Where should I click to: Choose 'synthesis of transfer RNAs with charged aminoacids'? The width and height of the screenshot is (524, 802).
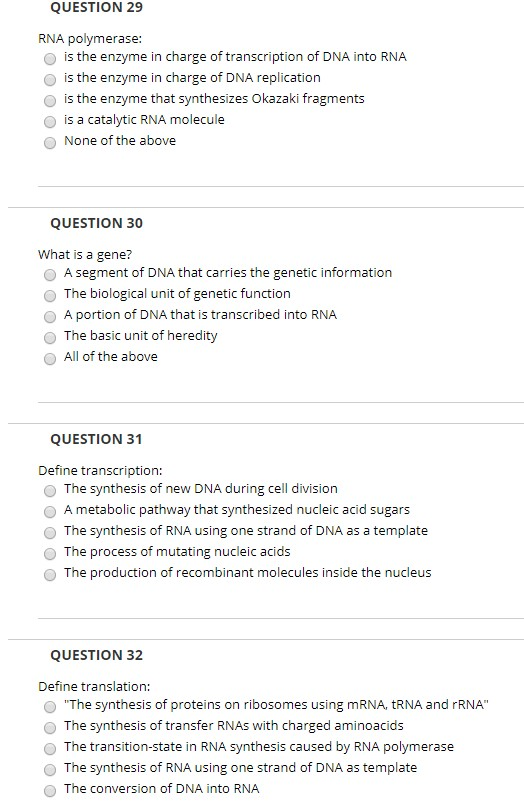point(50,728)
